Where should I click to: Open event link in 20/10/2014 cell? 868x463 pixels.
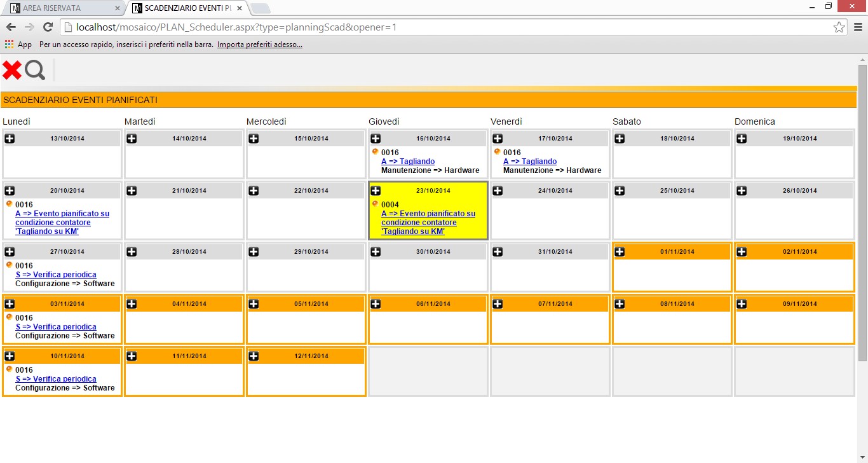62,223
